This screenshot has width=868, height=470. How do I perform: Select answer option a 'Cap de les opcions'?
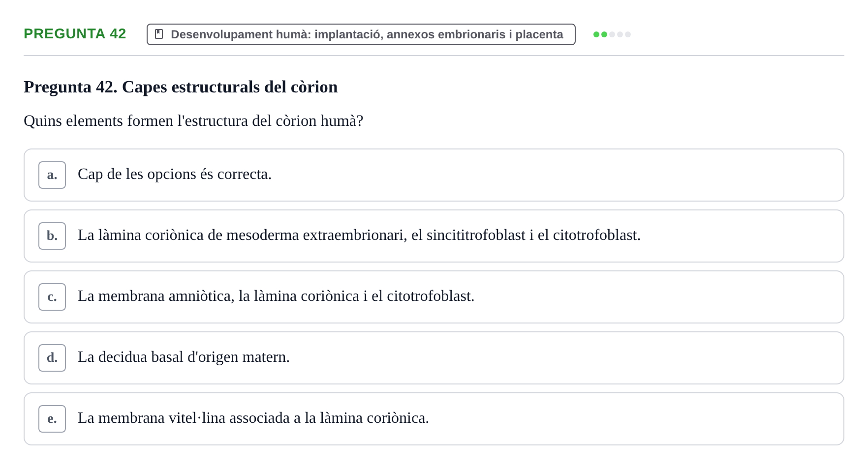point(434,175)
